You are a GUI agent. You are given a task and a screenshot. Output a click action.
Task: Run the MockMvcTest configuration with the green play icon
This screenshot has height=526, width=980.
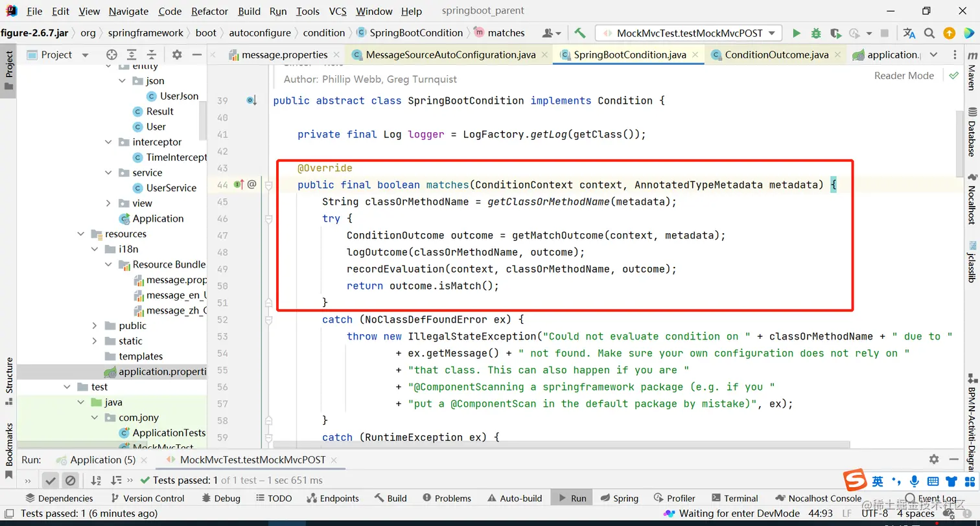pos(797,33)
